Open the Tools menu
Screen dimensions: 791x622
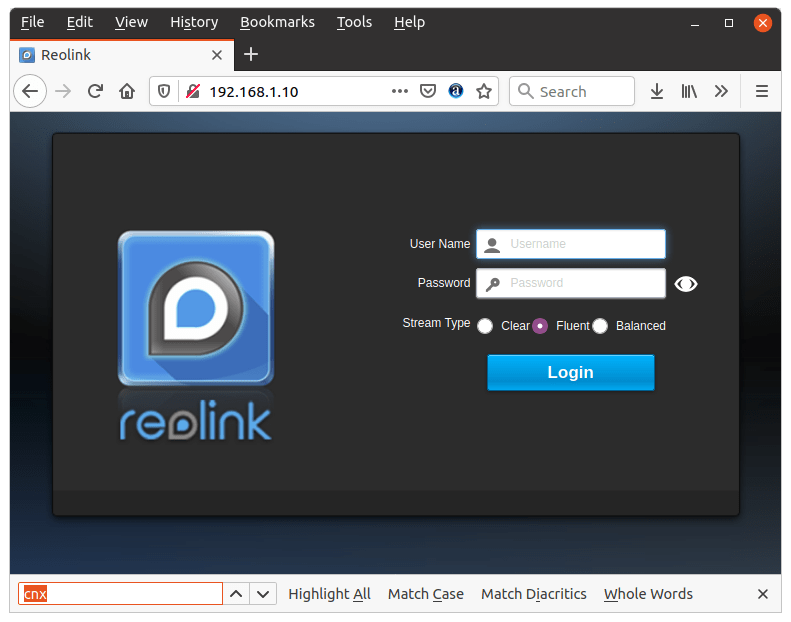(x=354, y=22)
